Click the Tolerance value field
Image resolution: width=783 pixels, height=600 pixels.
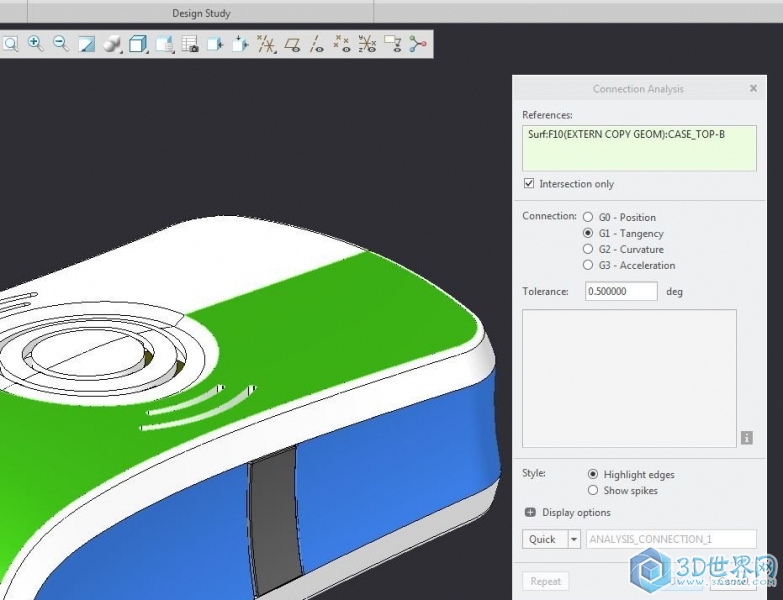click(x=621, y=291)
